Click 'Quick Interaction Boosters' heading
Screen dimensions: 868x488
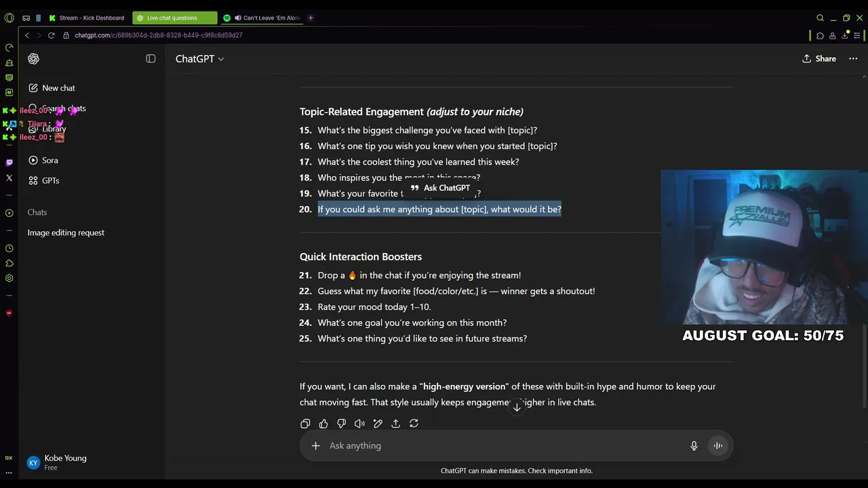click(361, 257)
